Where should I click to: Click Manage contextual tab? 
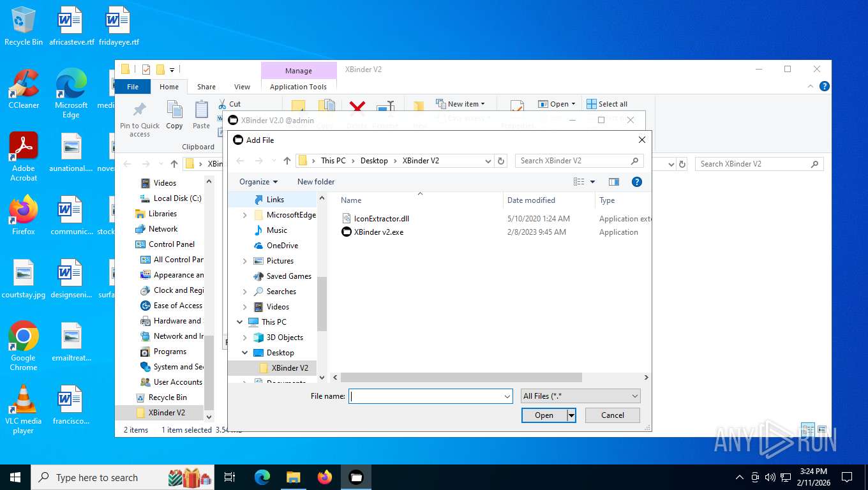click(x=299, y=71)
